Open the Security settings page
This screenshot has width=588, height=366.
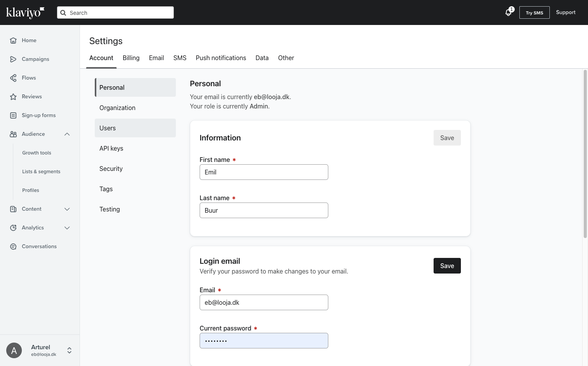(135, 169)
